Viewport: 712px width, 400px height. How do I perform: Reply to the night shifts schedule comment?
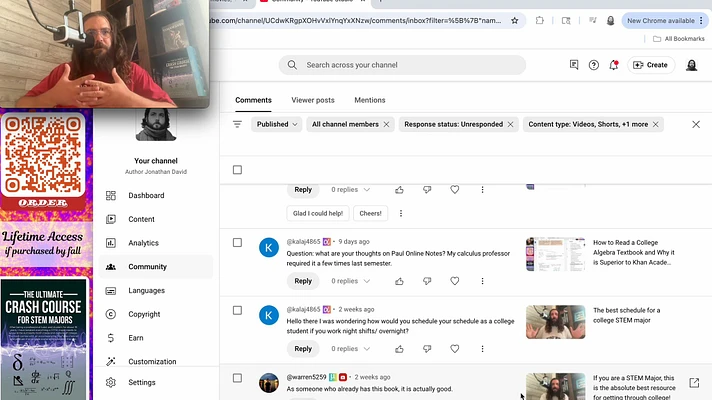(303, 349)
